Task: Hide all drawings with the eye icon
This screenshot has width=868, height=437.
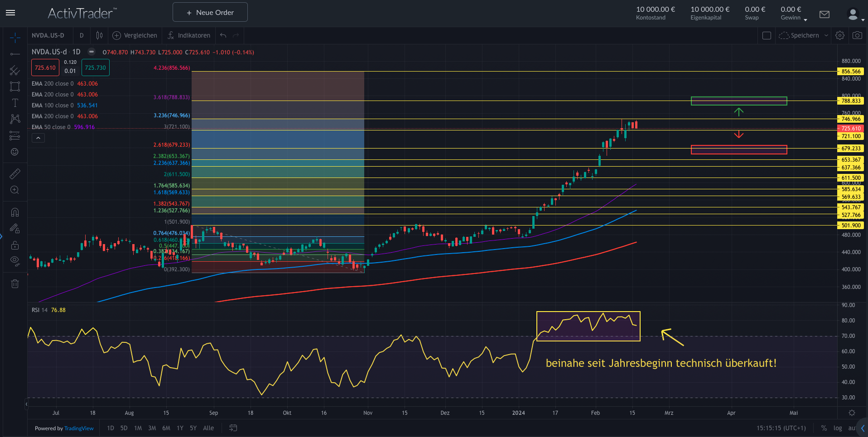Action: click(15, 260)
